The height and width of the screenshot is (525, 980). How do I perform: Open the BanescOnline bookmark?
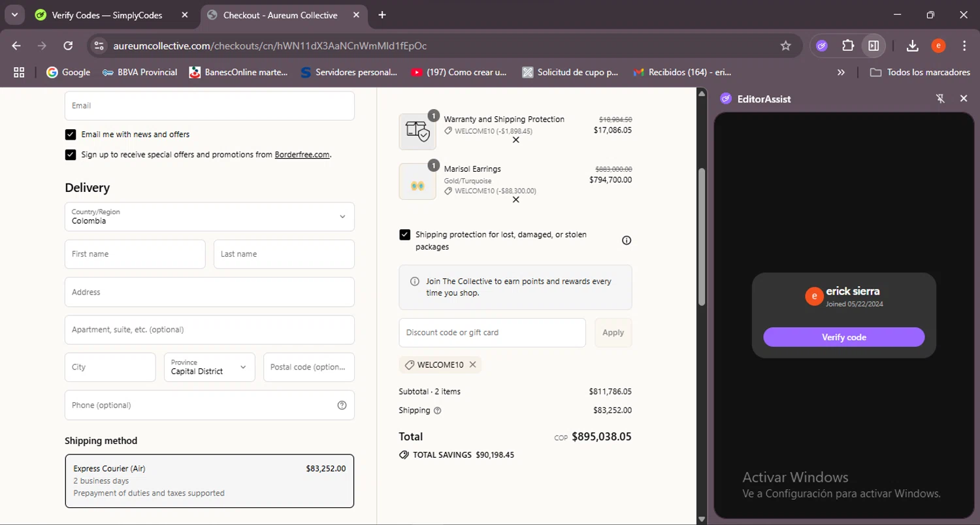(x=238, y=72)
